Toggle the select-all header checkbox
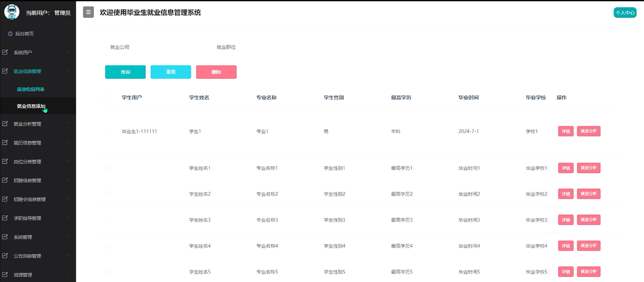 [x=106, y=98]
